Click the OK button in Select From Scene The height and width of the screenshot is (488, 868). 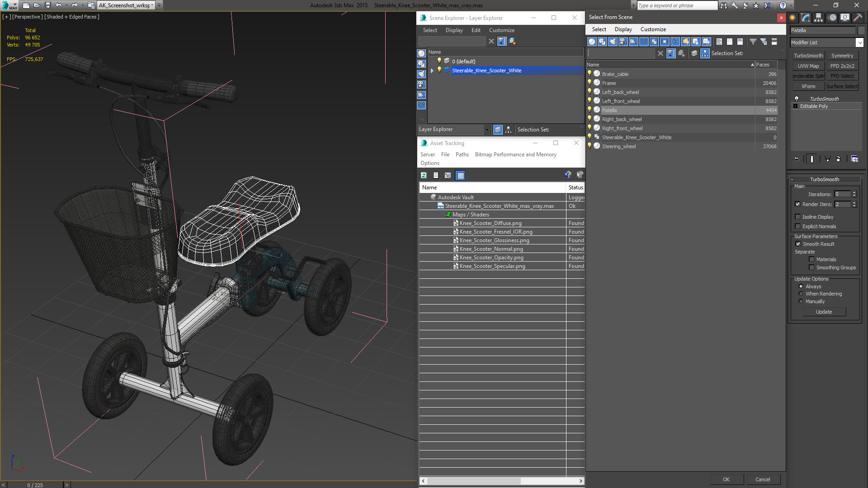point(726,479)
